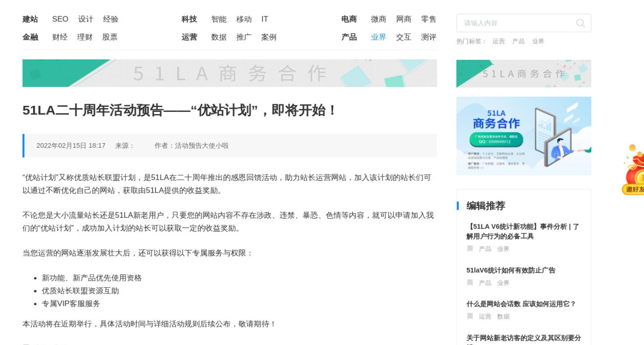Click bookmark tag icon under 事件分析 article
Viewport: 644px width, 345px height.
click(x=470, y=249)
